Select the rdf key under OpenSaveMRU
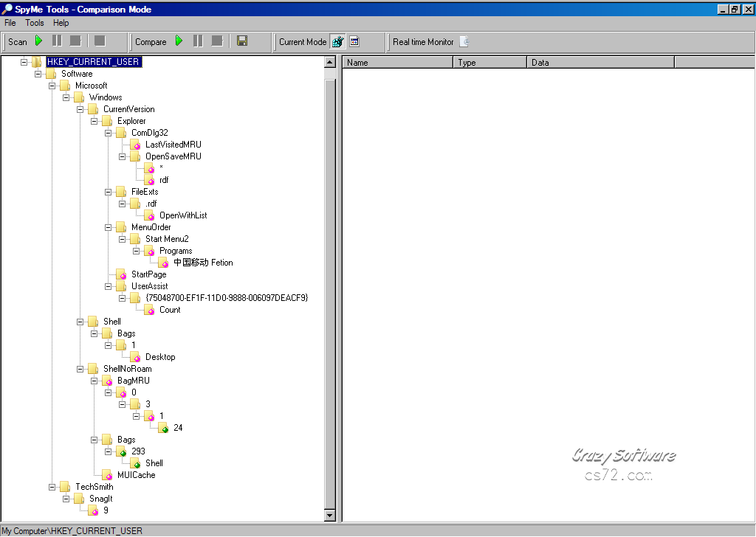The image size is (756, 537). click(x=164, y=180)
